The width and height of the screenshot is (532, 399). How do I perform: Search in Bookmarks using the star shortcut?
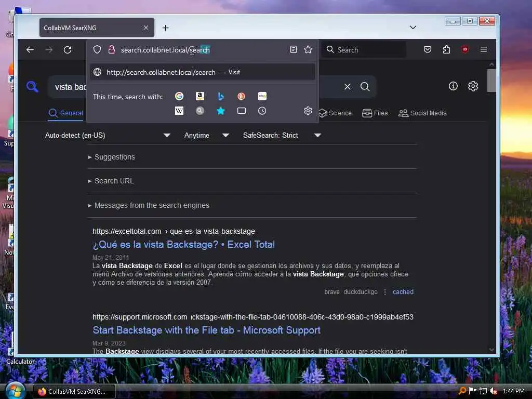[x=220, y=111]
